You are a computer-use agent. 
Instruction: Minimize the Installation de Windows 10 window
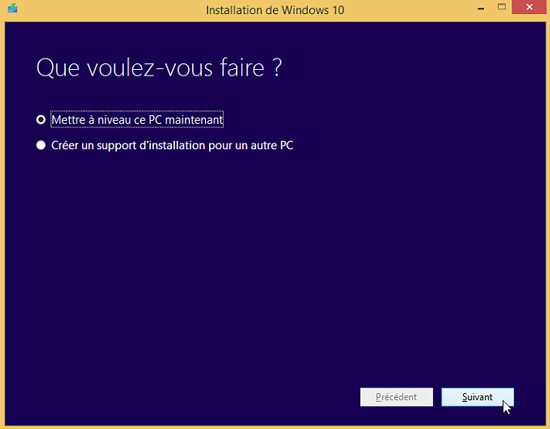point(481,8)
